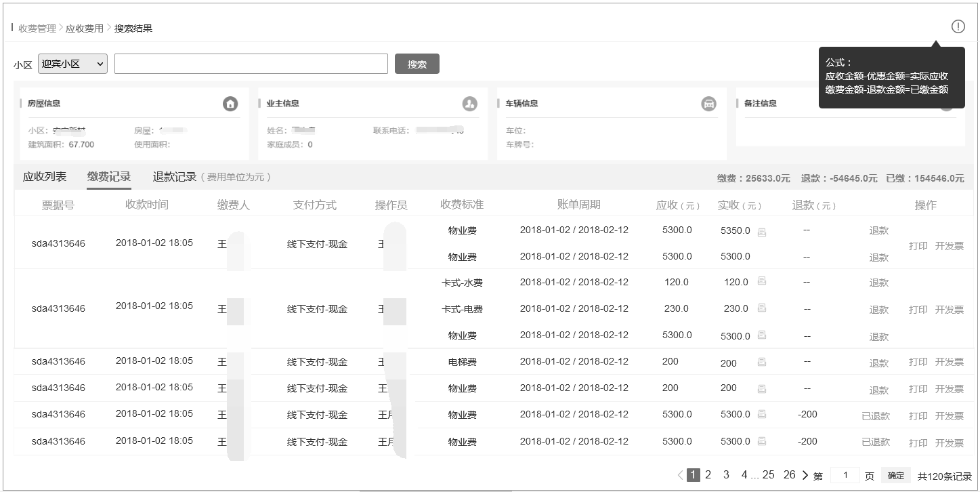Open the 小区 community dropdown showing 迎宾小区
This screenshot has height=492, width=980.
[72, 63]
